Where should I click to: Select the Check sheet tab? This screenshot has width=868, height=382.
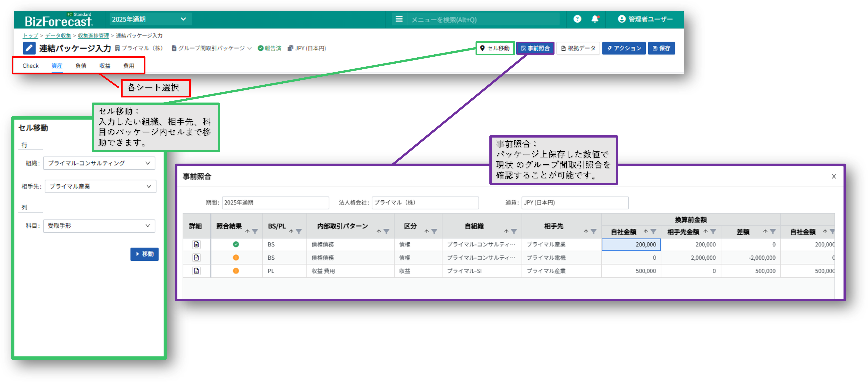coord(30,66)
